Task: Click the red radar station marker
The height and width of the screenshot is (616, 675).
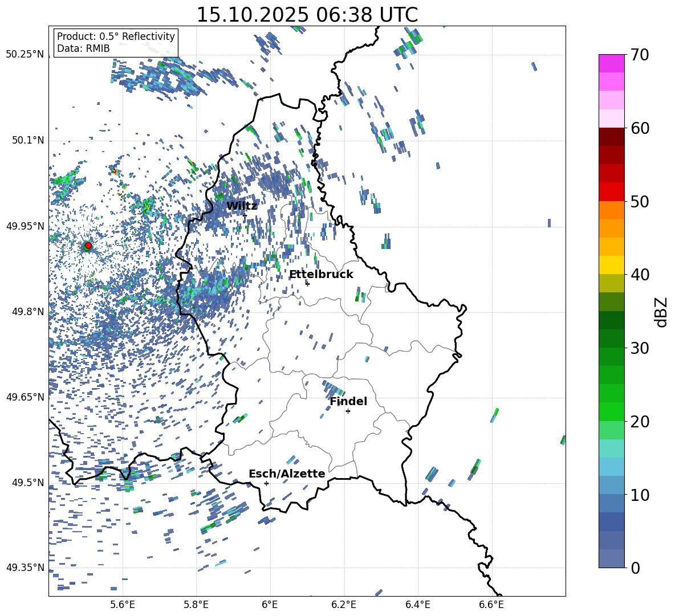Action: [88, 246]
